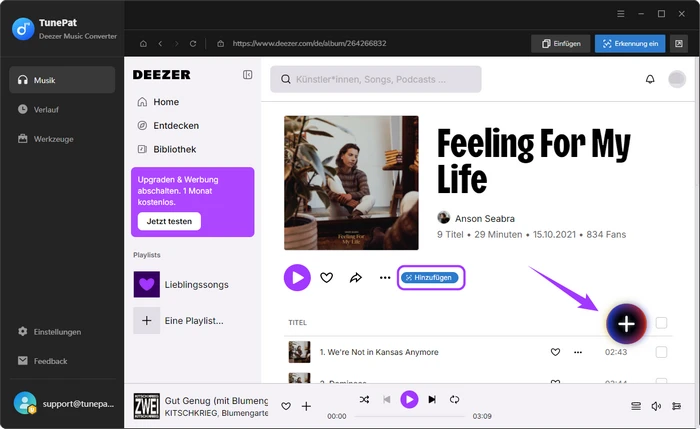Screen dimensions: 700x429
Task: Share the album Feeling For My Life
Action: pos(356,278)
